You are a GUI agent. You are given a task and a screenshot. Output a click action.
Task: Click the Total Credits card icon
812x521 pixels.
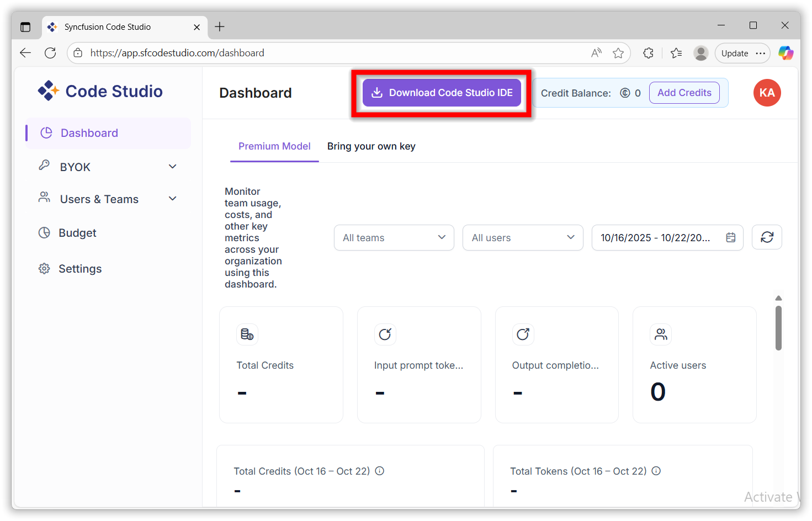click(x=247, y=334)
